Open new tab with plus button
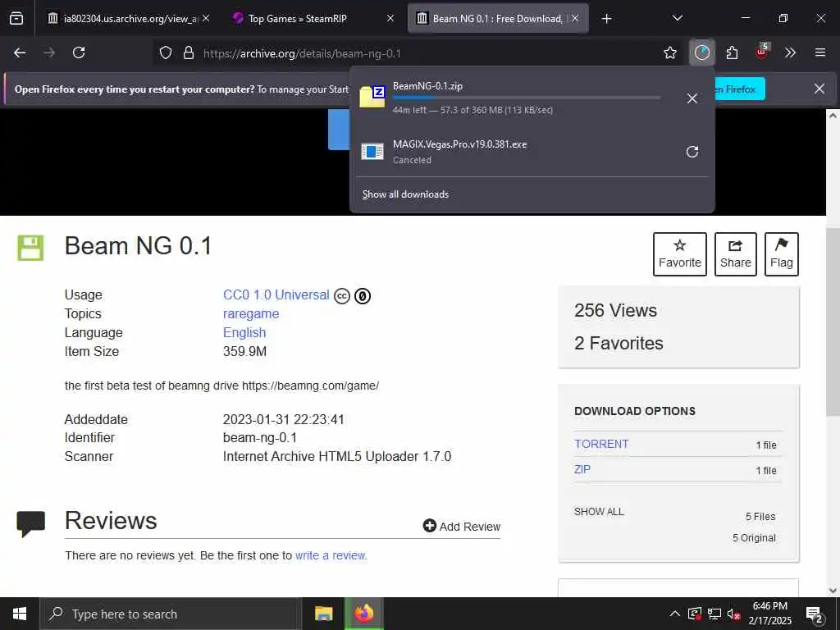This screenshot has height=630, width=840. coord(606,19)
